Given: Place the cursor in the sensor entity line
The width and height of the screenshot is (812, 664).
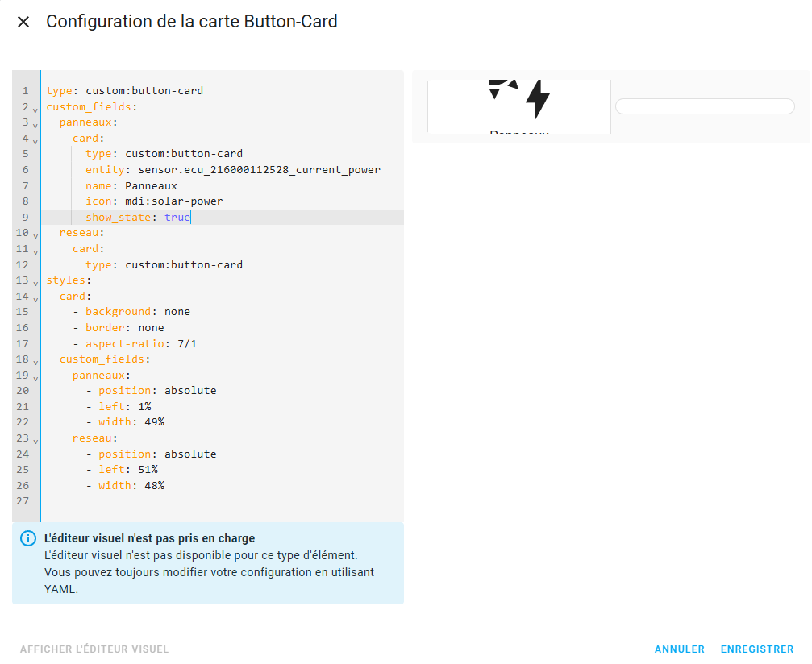Looking at the screenshot, I should point(258,170).
